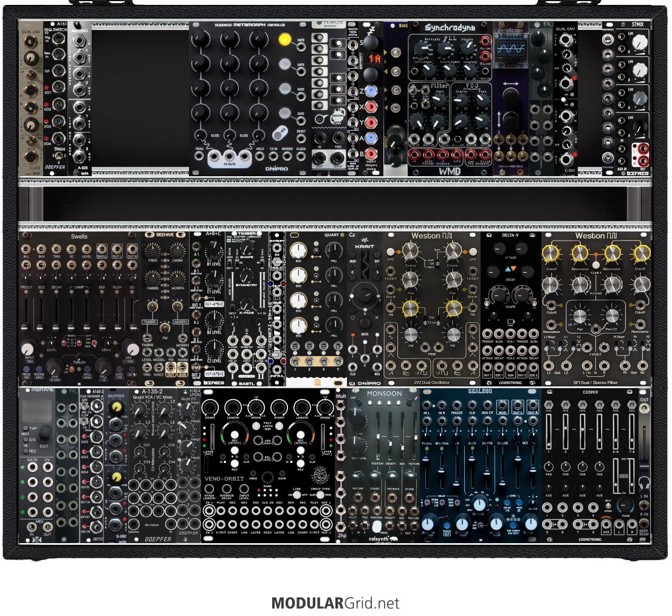The height and width of the screenshot is (616, 672).
Task: Click the CLOCK input jack on Metamorph
Action: pyautogui.click(x=301, y=156)
